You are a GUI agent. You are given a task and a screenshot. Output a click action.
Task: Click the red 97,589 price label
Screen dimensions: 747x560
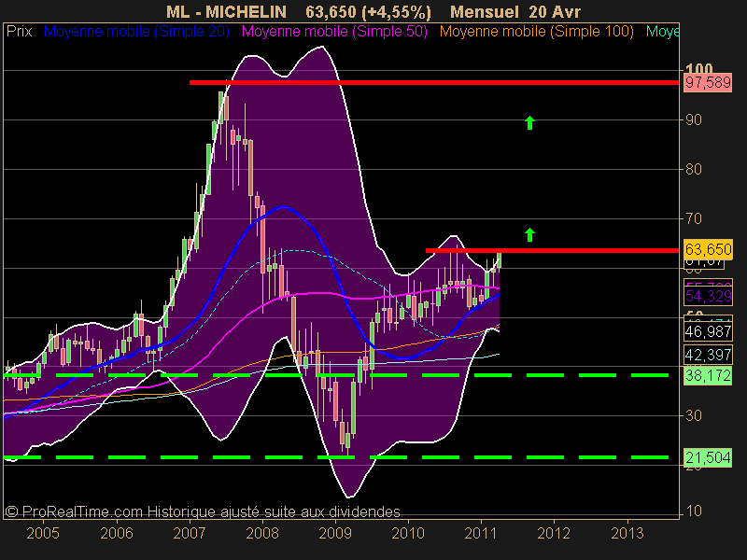[x=708, y=83]
